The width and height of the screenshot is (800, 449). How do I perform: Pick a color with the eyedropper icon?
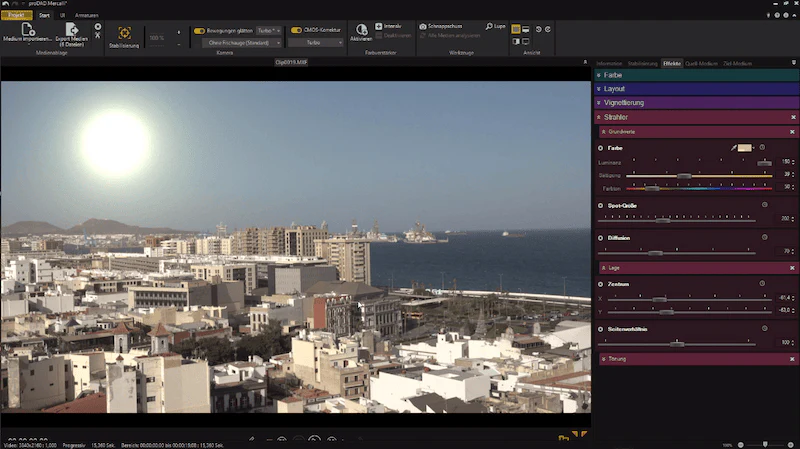tap(733, 148)
